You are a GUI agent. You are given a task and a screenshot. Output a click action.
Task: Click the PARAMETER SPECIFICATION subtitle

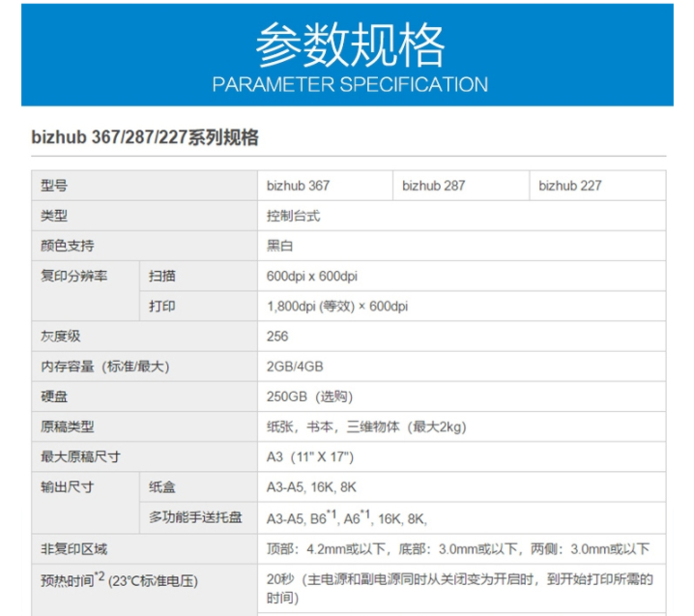[350, 84]
